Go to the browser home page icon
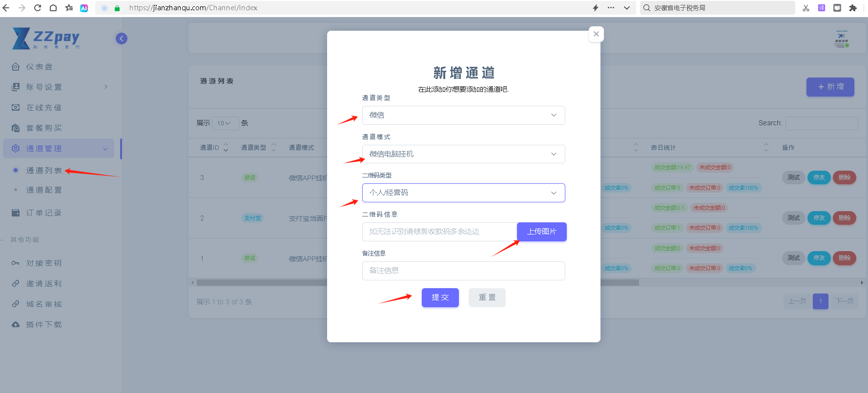The image size is (868, 393). coord(53,8)
